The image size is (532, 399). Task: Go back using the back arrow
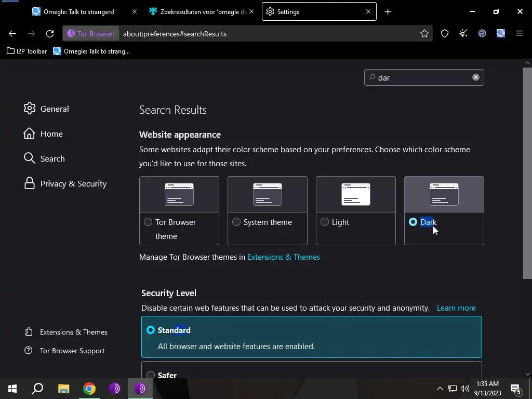tap(12, 34)
